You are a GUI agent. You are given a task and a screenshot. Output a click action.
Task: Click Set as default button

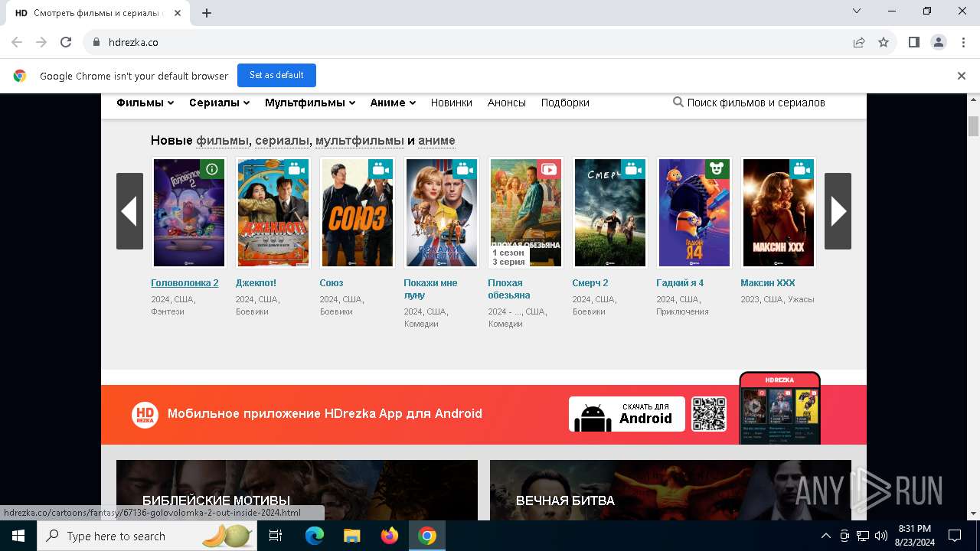tap(276, 75)
